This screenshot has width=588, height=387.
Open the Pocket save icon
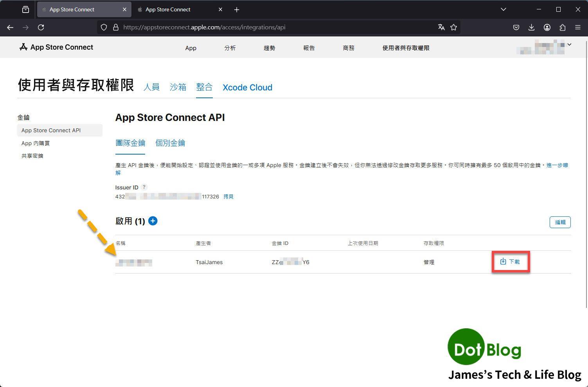click(516, 27)
